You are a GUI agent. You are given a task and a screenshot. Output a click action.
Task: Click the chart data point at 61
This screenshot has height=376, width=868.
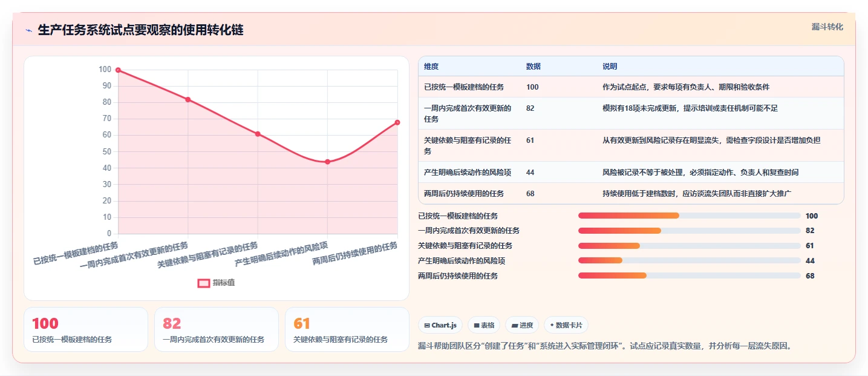[x=258, y=134]
